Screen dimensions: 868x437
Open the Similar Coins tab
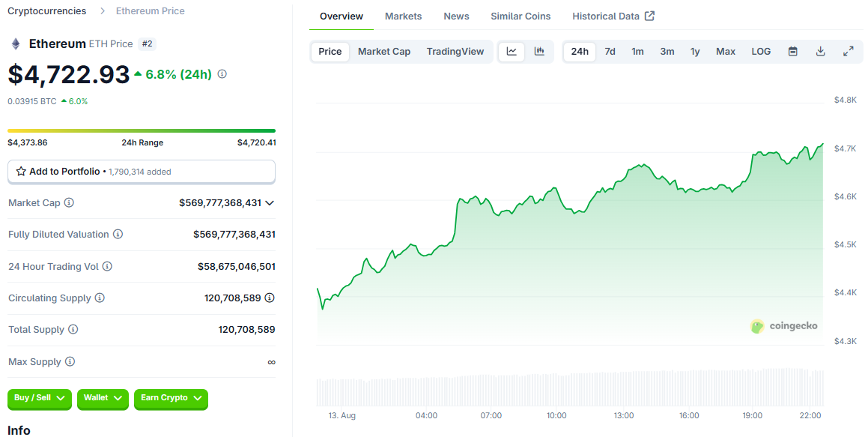point(521,16)
